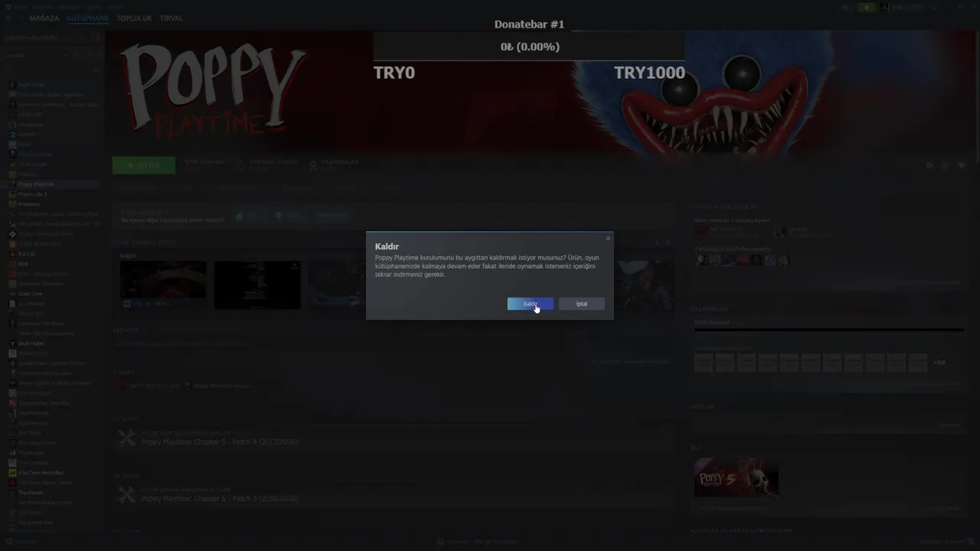Click the back navigation arrow
Image resolution: width=980 pixels, height=551 pixels.
pyautogui.click(x=9, y=18)
